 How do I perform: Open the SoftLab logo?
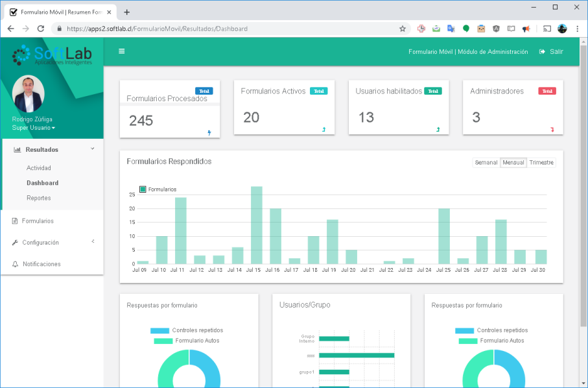click(x=52, y=55)
